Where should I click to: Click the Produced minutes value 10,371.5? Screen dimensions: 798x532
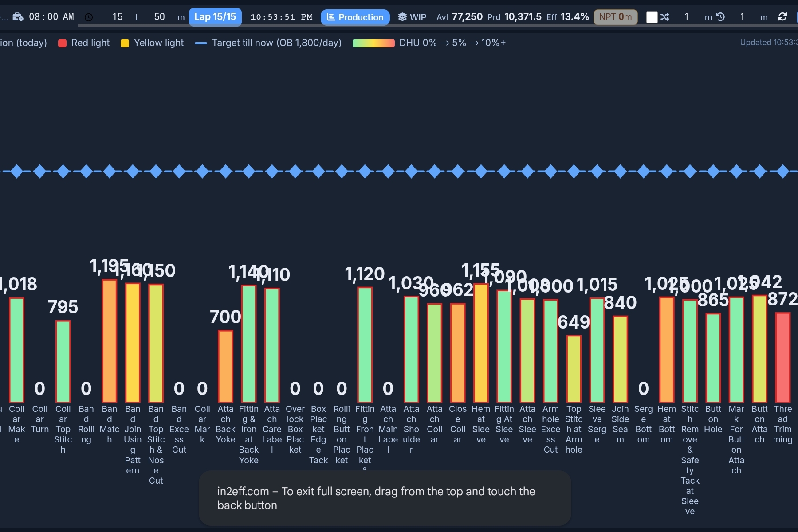click(523, 17)
